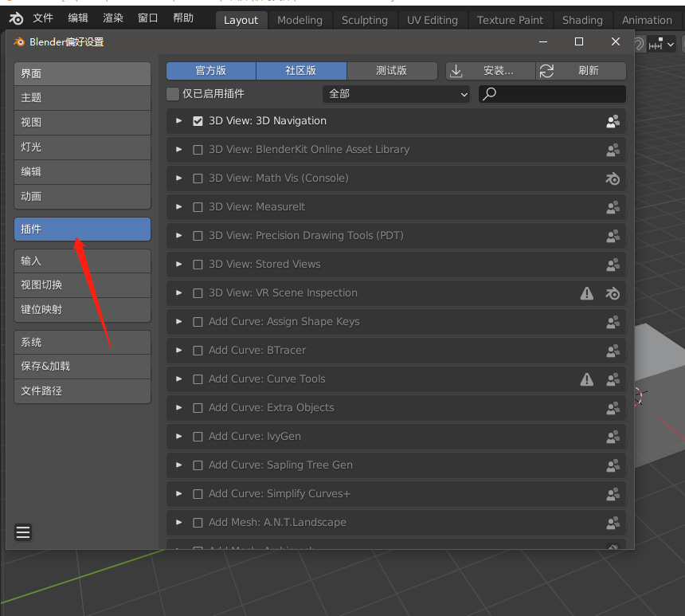Expand the Add Curve: IvyGen details

point(178,437)
